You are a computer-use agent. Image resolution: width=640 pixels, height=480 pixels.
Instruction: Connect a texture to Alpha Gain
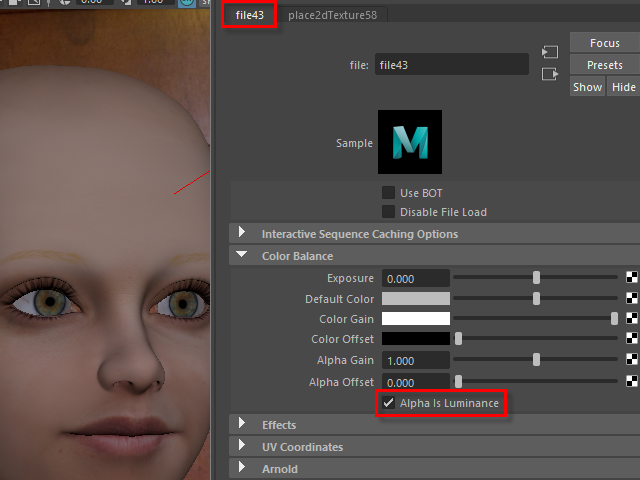coord(632,360)
